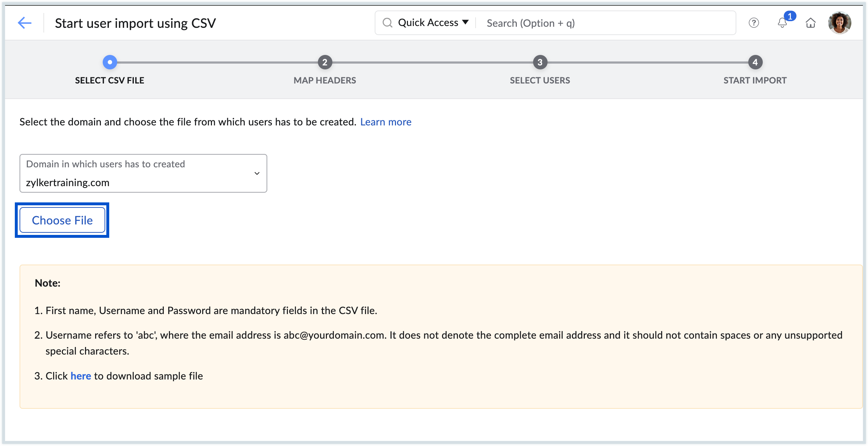
Task: Click the Choose File button
Action: click(62, 220)
